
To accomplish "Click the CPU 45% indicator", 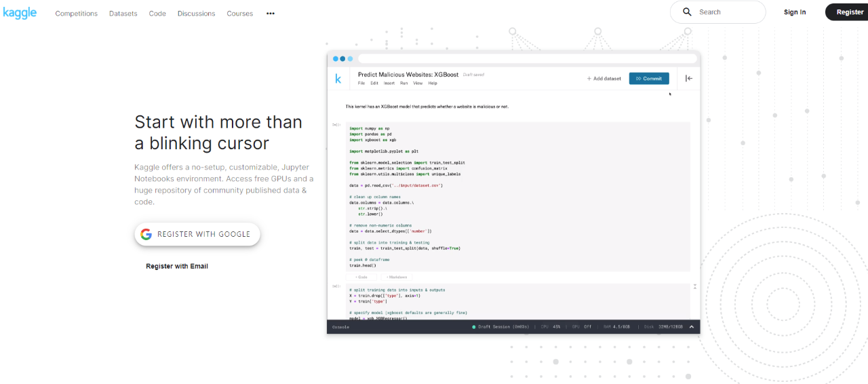I will (x=551, y=327).
